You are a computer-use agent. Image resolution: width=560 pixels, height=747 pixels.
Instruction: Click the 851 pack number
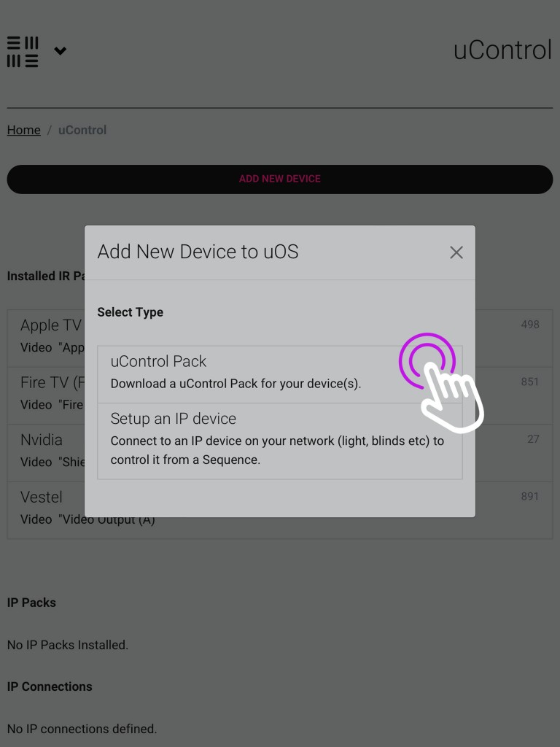tap(530, 382)
